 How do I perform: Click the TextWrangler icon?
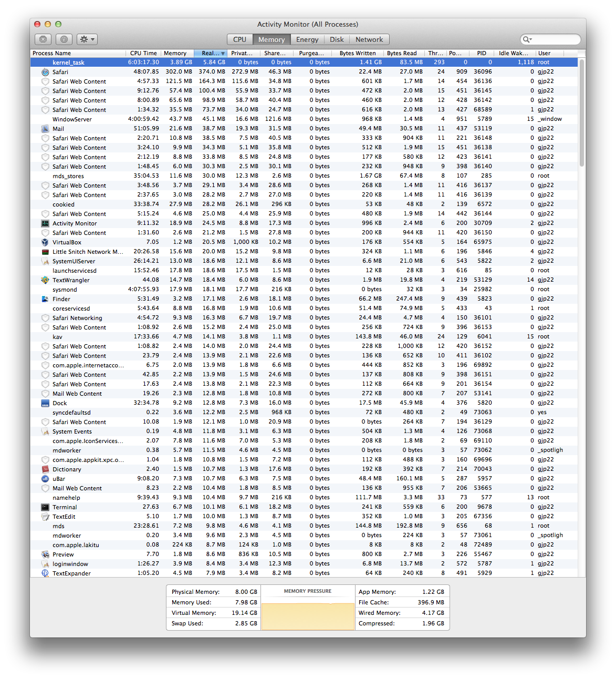[x=45, y=280]
